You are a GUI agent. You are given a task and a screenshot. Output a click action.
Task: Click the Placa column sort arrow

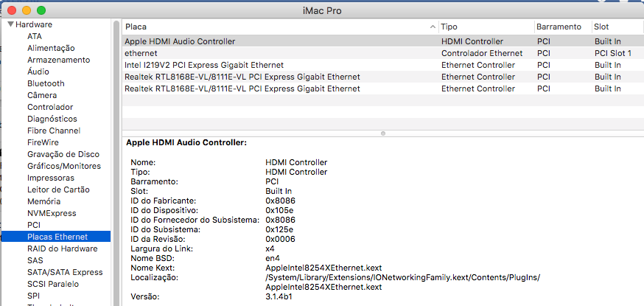[433, 27]
